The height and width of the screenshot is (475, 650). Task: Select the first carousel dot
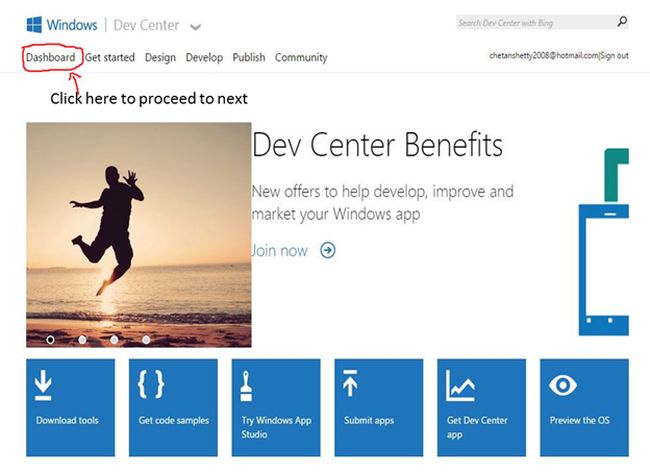[x=50, y=339]
